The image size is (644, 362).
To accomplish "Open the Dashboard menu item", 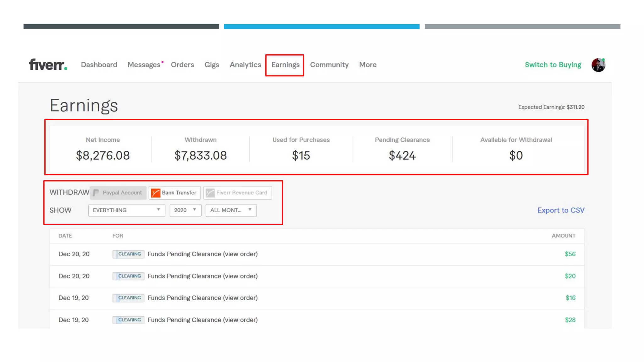I will tap(99, 65).
